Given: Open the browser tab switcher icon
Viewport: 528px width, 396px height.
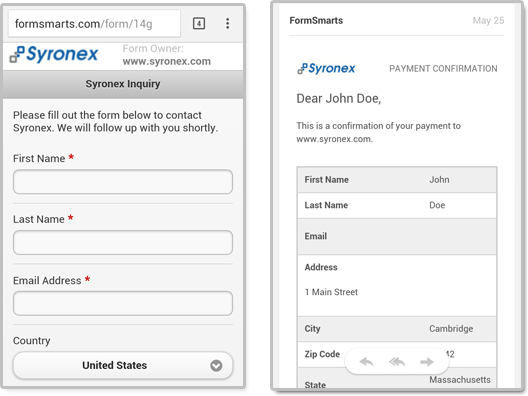Looking at the screenshot, I should 199,24.
